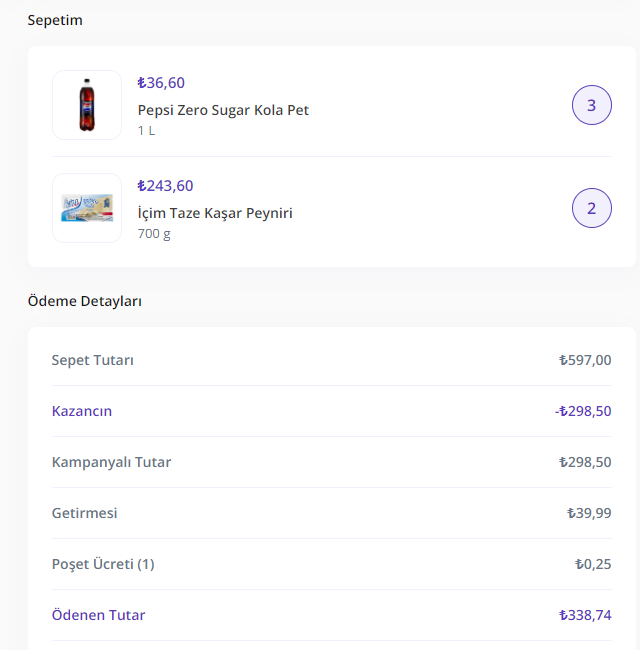Click the -₺298,50 savings amount
640x650 pixels.
click(583, 411)
